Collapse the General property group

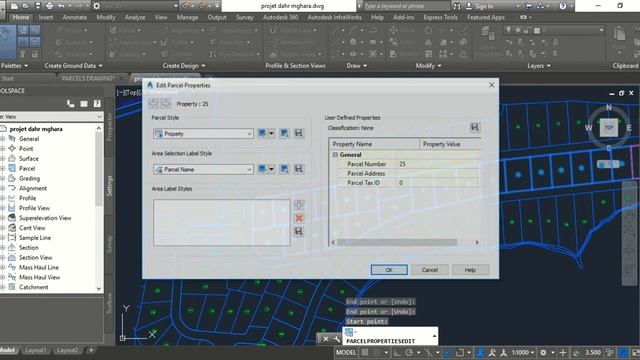click(335, 155)
